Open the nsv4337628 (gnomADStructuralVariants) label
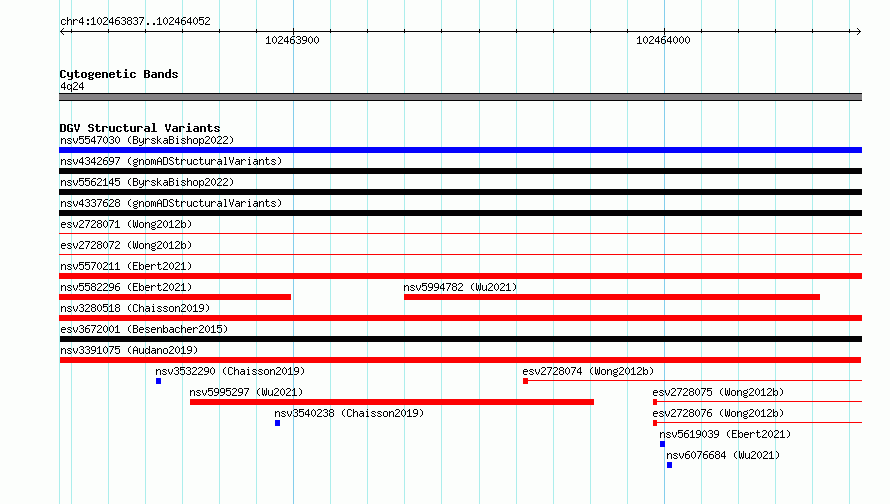890x504 pixels. click(171, 203)
